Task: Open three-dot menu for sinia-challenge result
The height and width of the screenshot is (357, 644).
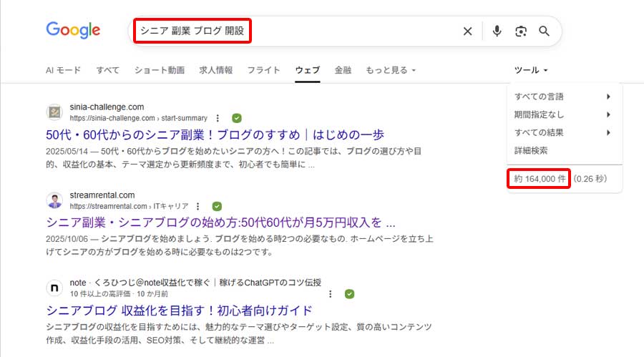Action: pyautogui.click(x=218, y=118)
